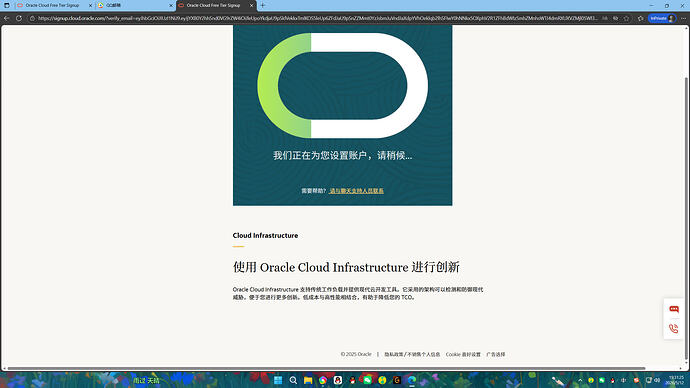Open a new browser tab

click(263, 5)
